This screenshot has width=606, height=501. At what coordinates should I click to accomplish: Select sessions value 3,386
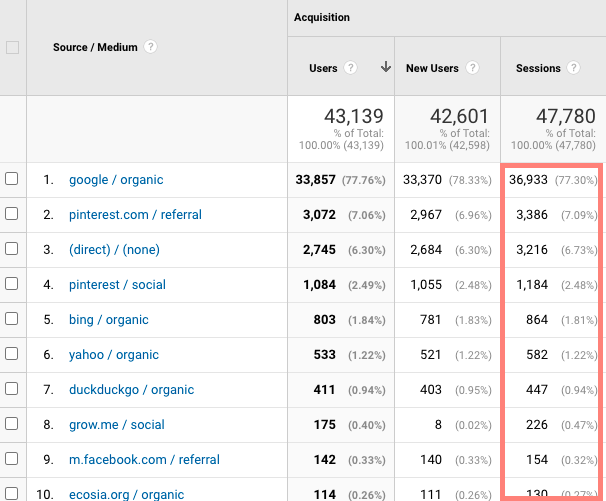[x=532, y=215]
